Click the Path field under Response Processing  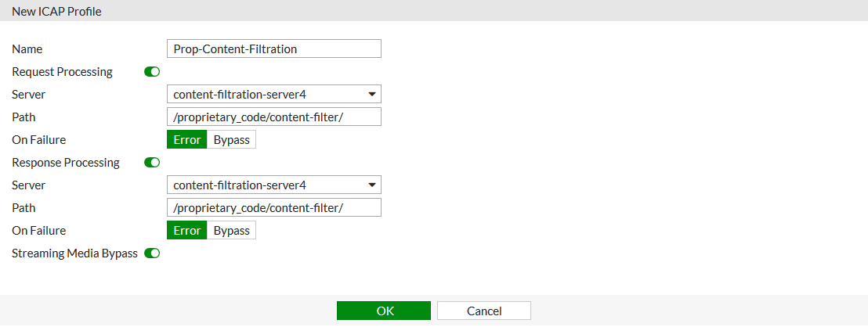tap(274, 208)
